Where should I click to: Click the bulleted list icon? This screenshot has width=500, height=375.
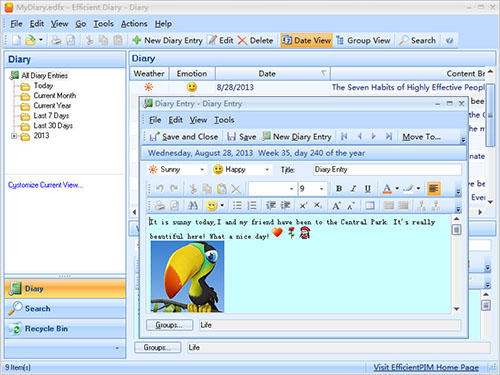(x=237, y=206)
